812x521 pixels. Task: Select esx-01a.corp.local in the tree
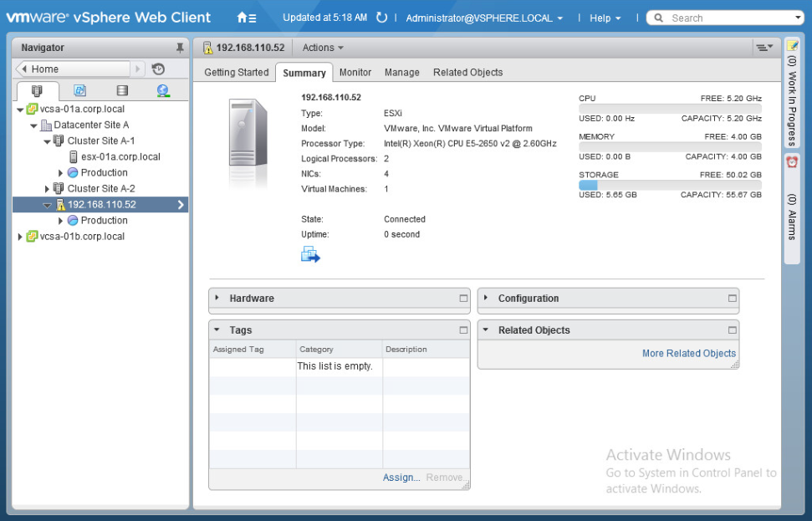coord(120,157)
